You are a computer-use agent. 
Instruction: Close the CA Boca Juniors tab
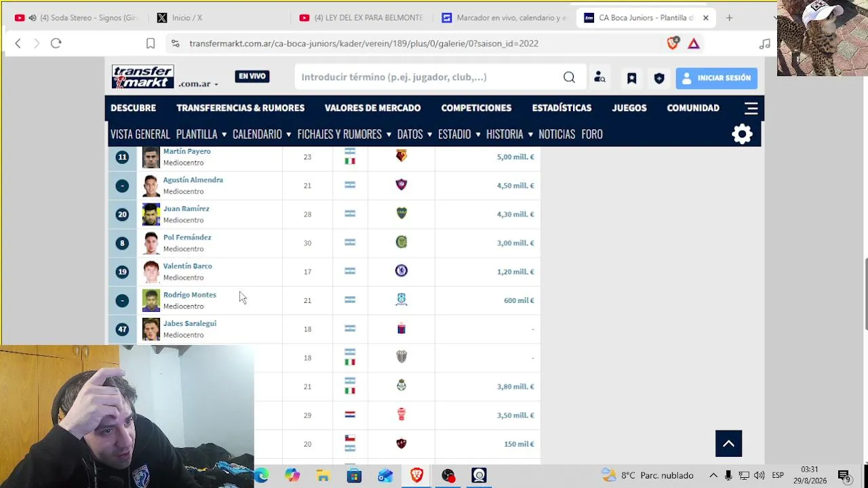(705, 18)
